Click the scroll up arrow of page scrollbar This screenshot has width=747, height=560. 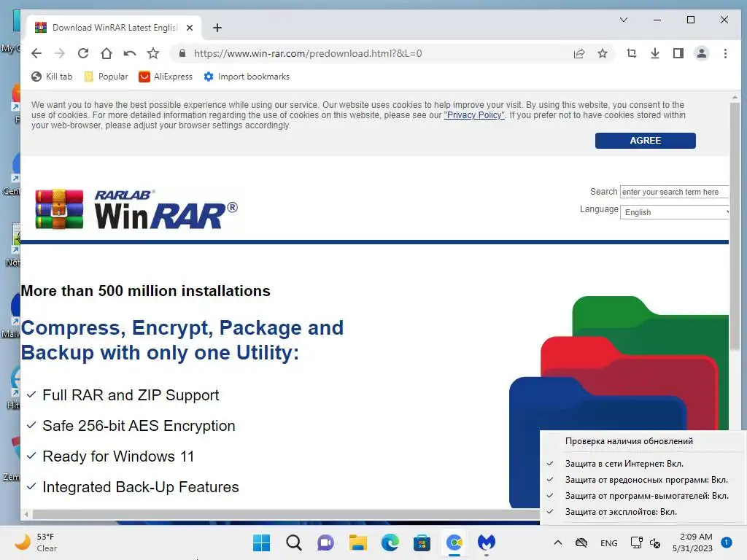pos(735,97)
